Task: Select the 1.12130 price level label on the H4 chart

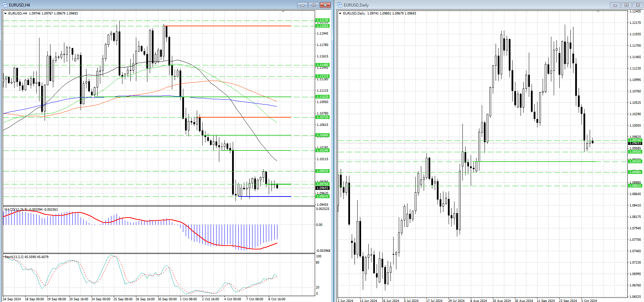Action: point(322,20)
